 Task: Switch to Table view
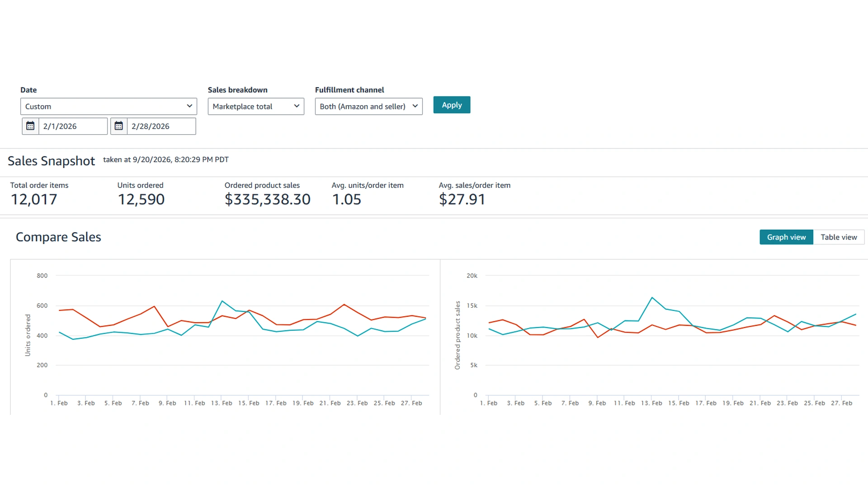pyautogui.click(x=839, y=237)
